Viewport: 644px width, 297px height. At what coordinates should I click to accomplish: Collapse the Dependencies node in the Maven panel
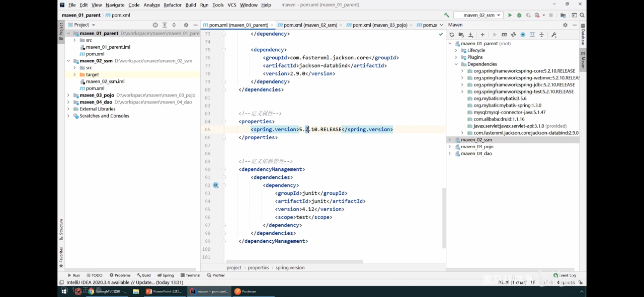pos(456,64)
